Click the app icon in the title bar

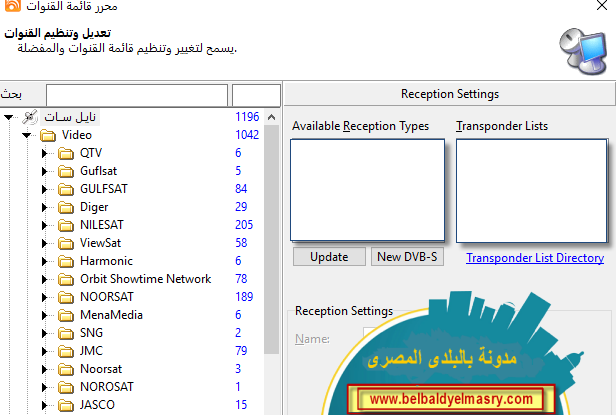(13, 6)
